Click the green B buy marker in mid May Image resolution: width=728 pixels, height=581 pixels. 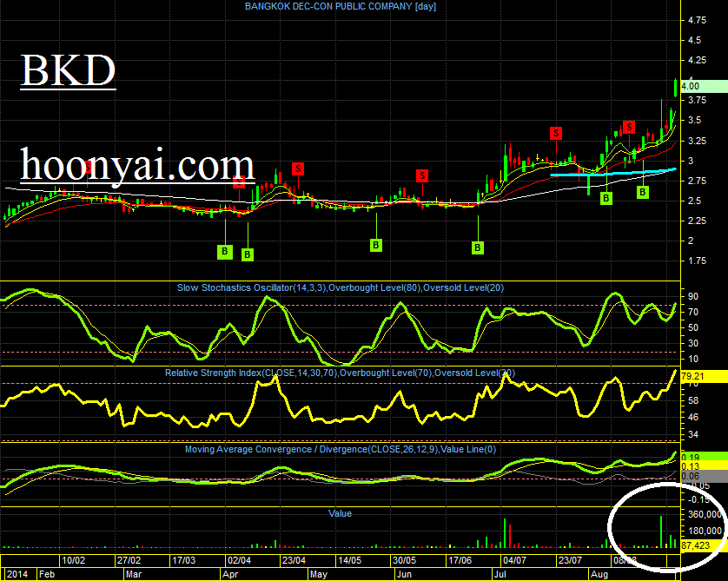(376, 245)
